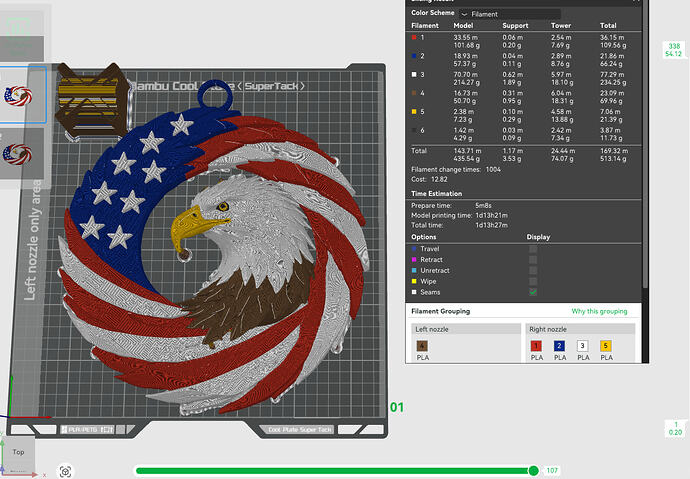
Task: Select the second eagle plate thumbnail
Action: coord(17,154)
